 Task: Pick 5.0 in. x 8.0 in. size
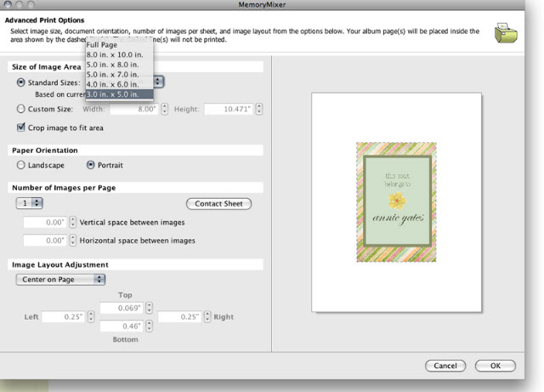click(119, 65)
